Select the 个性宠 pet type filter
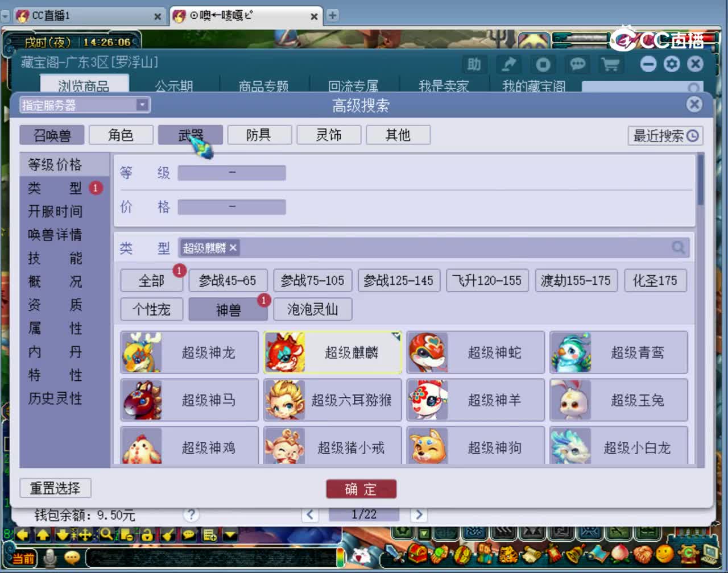Viewport: 728px width, 573px height. (152, 309)
